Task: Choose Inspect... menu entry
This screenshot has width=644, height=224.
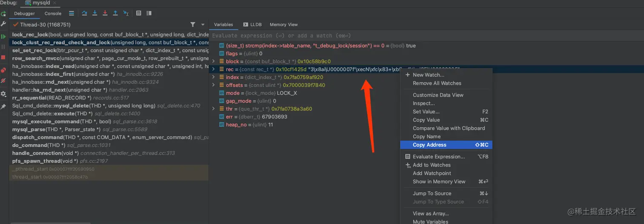Action: (446, 103)
